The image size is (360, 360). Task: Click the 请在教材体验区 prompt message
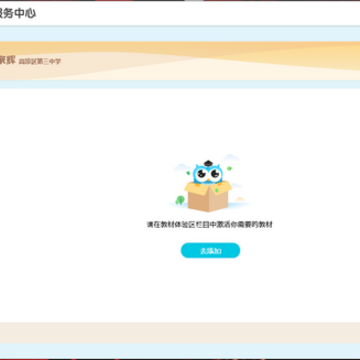pyautogui.click(x=210, y=225)
